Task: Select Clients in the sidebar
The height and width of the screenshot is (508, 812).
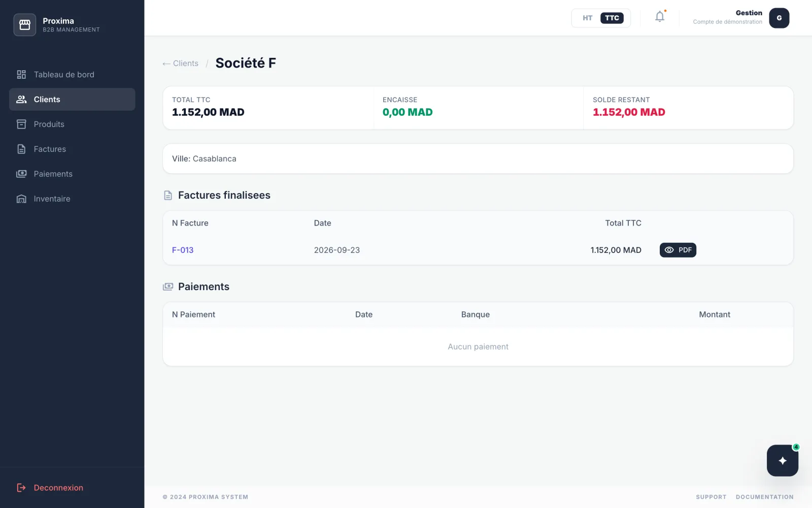Action: [72, 100]
